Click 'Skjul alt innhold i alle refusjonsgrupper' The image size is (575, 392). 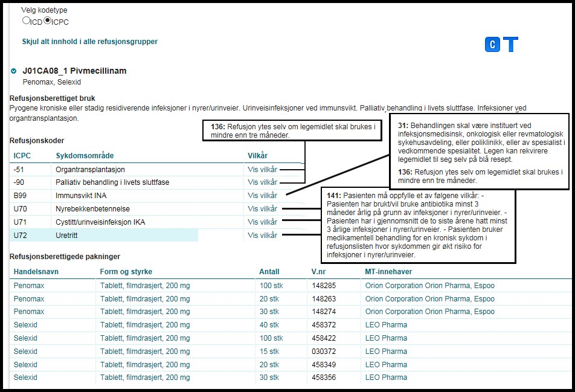[x=90, y=42]
